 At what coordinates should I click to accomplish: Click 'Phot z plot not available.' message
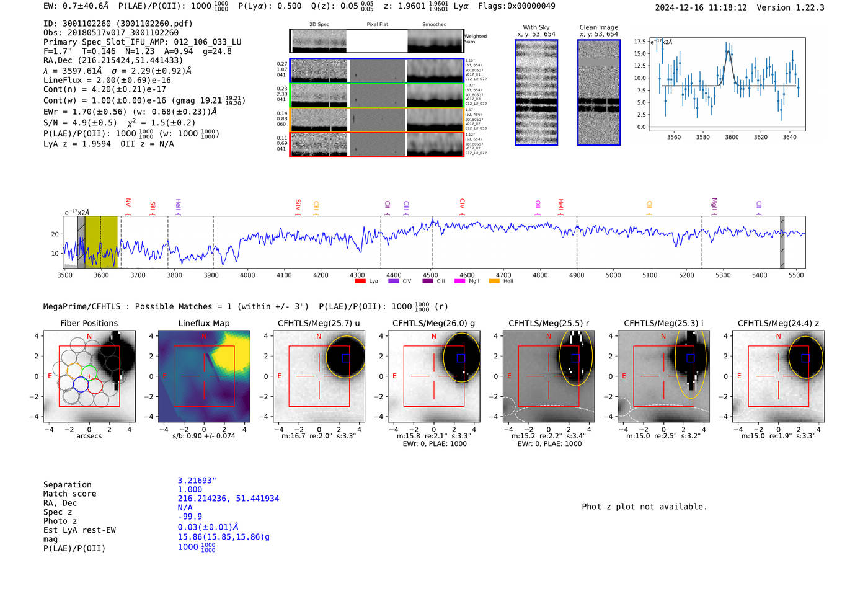[644, 507]
